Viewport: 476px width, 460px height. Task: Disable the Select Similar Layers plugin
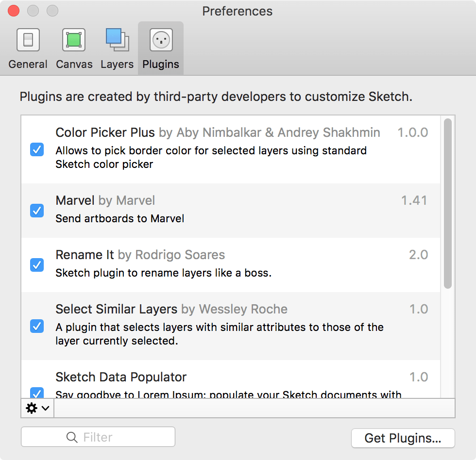pos(37,326)
